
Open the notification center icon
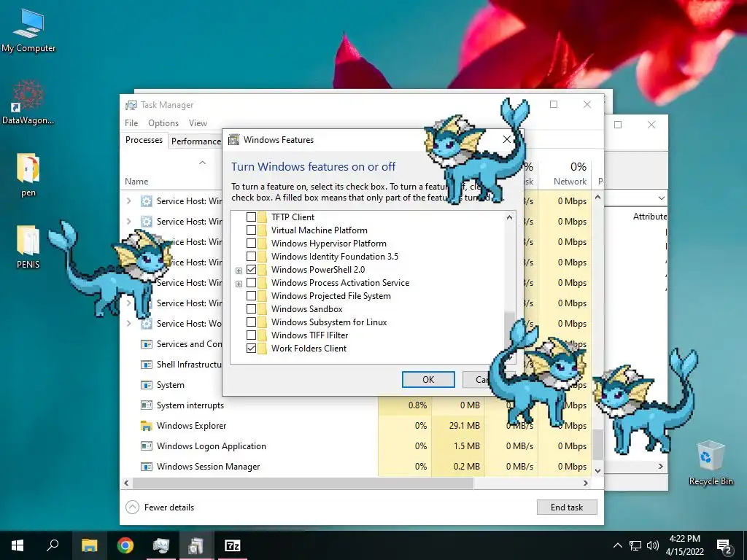pos(724,546)
